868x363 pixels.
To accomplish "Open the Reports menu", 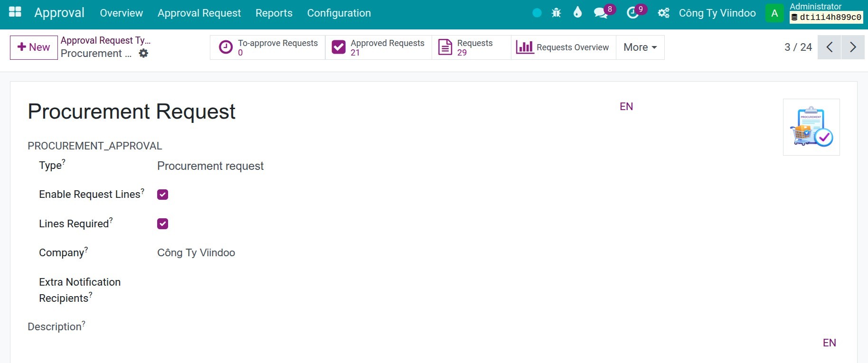I will tap(274, 13).
